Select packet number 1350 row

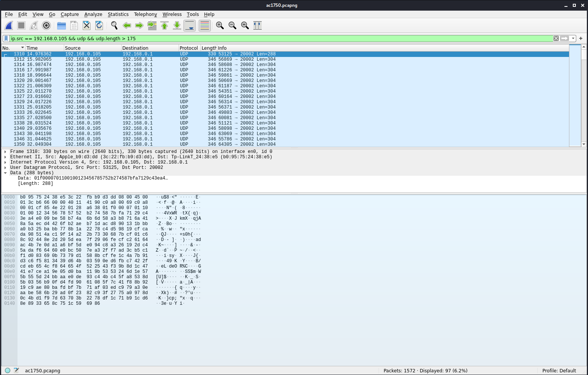(x=285, y=144)
